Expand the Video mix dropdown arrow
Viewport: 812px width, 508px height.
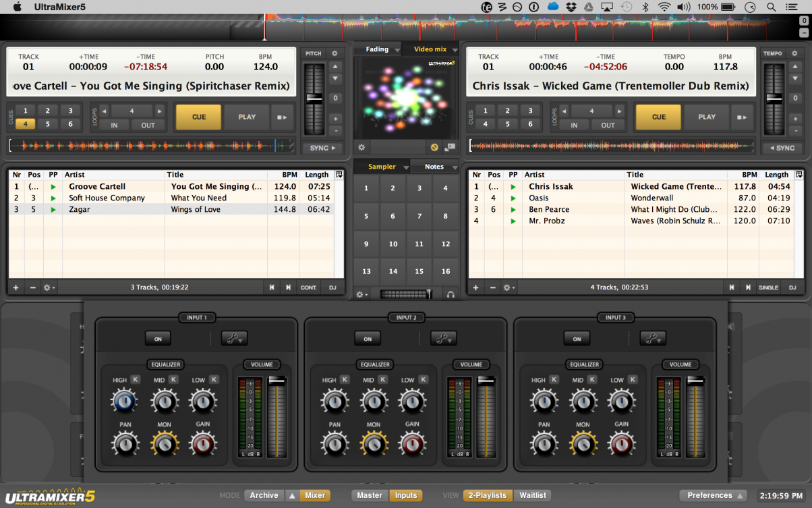click(x=455, y=50)
